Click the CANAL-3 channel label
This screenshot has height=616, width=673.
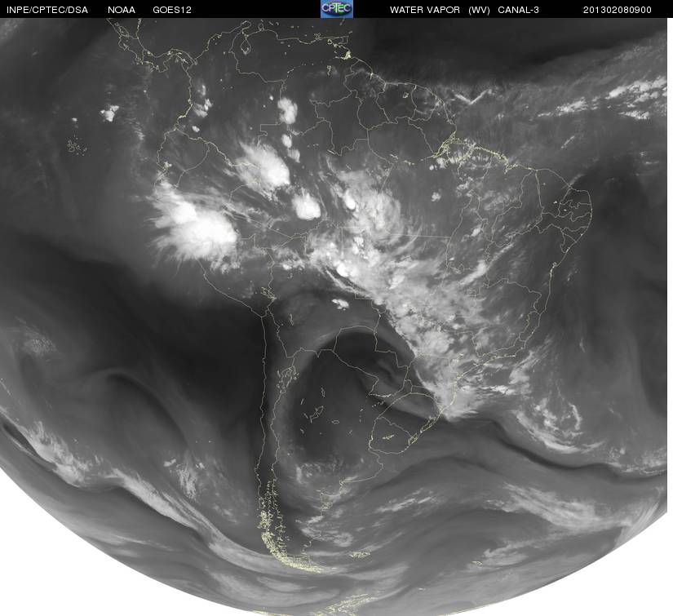click(519, 10)
